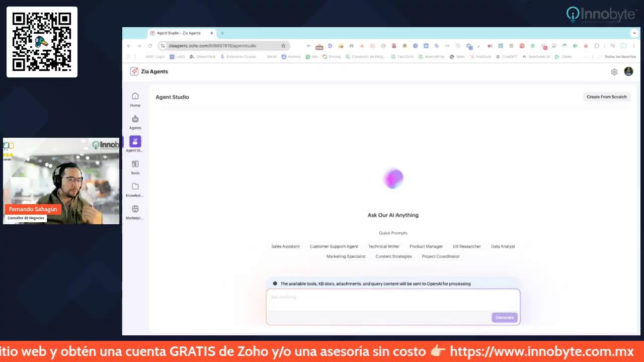Close the Agent Studio browser tab
This screenshot has height=362, width=644.
[212, 33]
